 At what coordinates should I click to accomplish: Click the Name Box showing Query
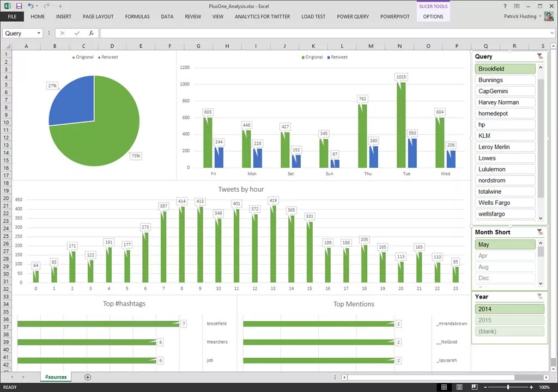click(x=19, y=33)
